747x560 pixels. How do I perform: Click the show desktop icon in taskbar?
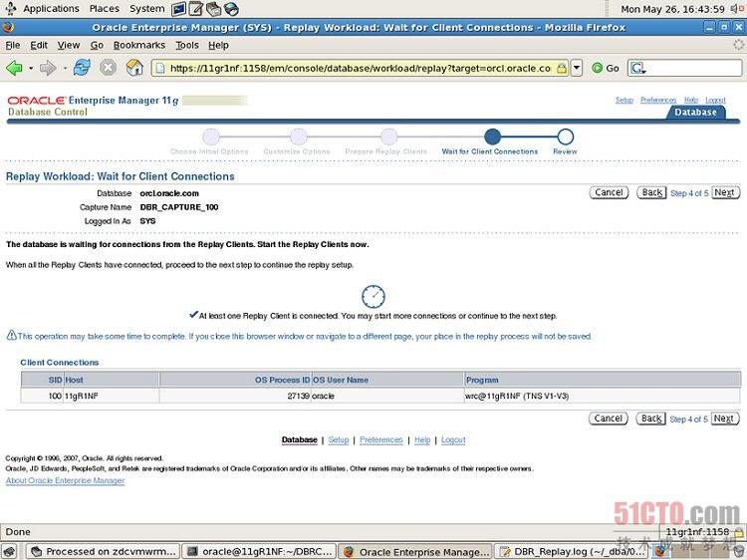coord(9,551)
